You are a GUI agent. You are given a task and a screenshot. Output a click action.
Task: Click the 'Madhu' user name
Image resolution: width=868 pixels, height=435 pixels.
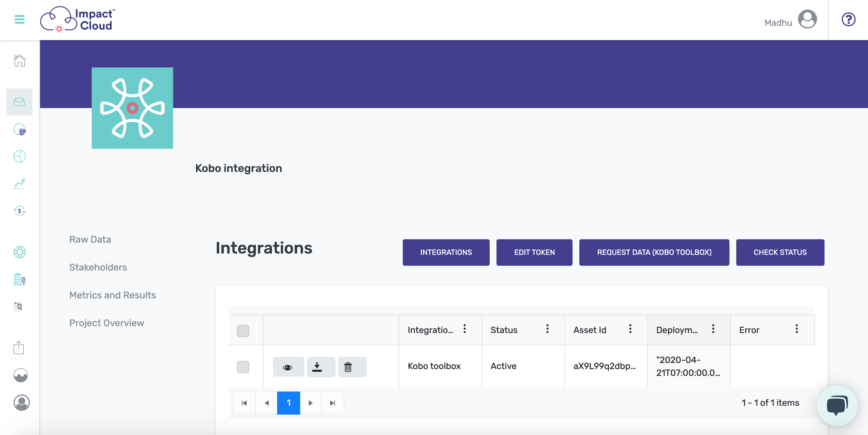point(778,23)
